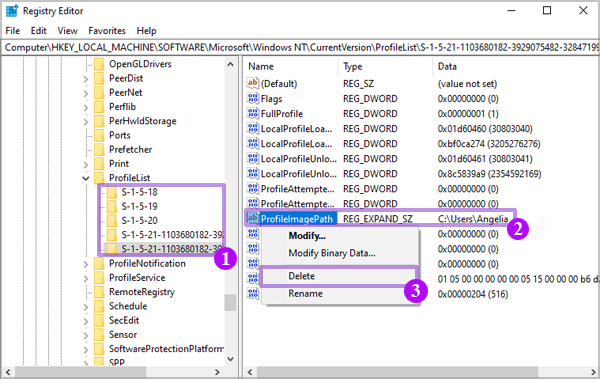
Task: Open the View menu
Action: [67, 31]
